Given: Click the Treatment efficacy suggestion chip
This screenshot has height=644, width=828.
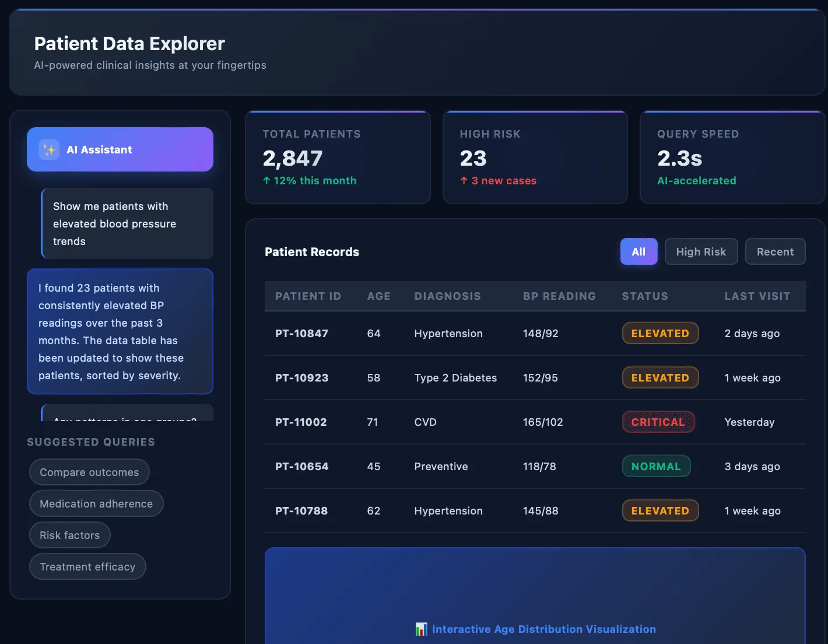Looking at the screenshot, I should 87,566.
